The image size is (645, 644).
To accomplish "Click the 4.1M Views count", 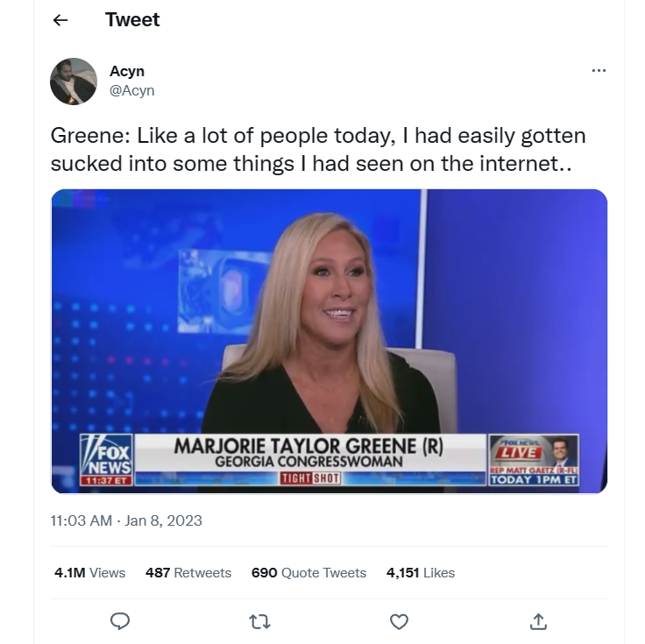I will 89,573.
